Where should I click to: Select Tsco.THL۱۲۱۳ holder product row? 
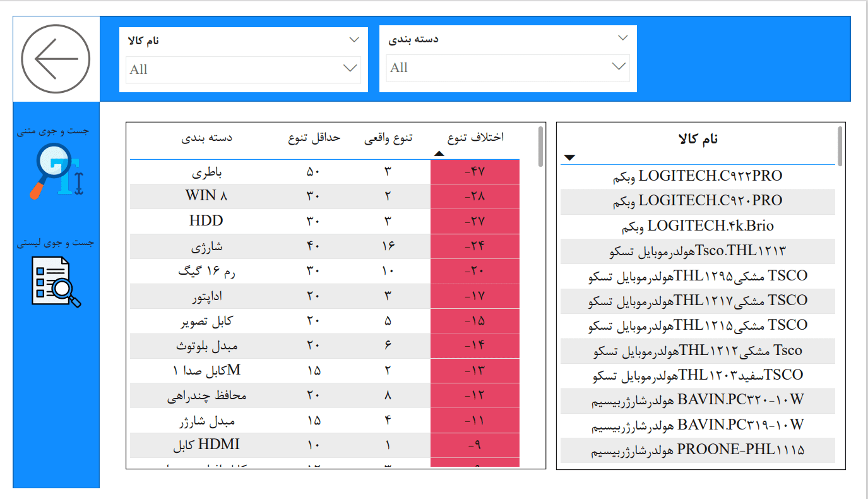pyautogui.click(x=698, y=251)
